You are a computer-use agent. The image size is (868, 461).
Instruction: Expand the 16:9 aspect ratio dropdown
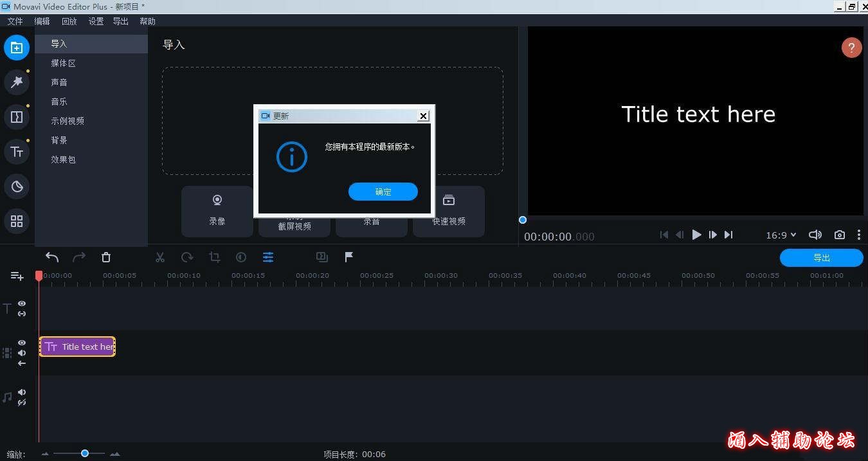781,235
